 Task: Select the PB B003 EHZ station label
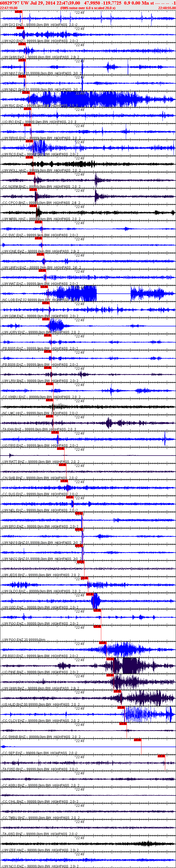tap(40, 656)
